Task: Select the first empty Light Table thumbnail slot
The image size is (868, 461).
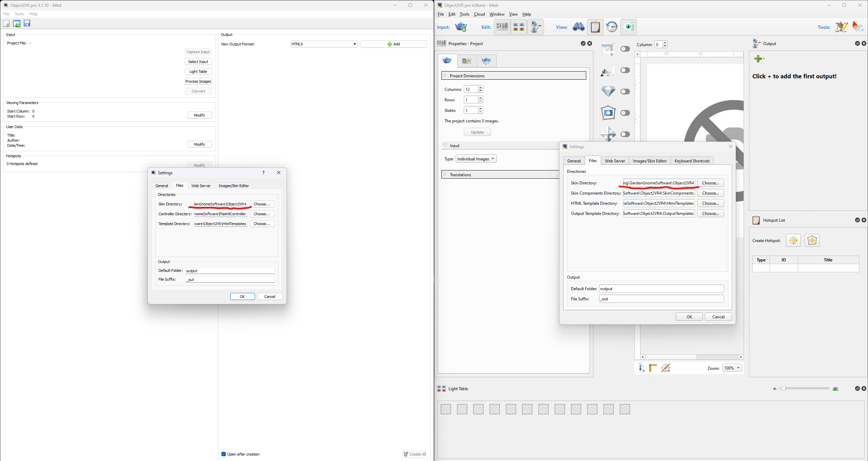Action: pyautogui.click(x=446, y=409)
